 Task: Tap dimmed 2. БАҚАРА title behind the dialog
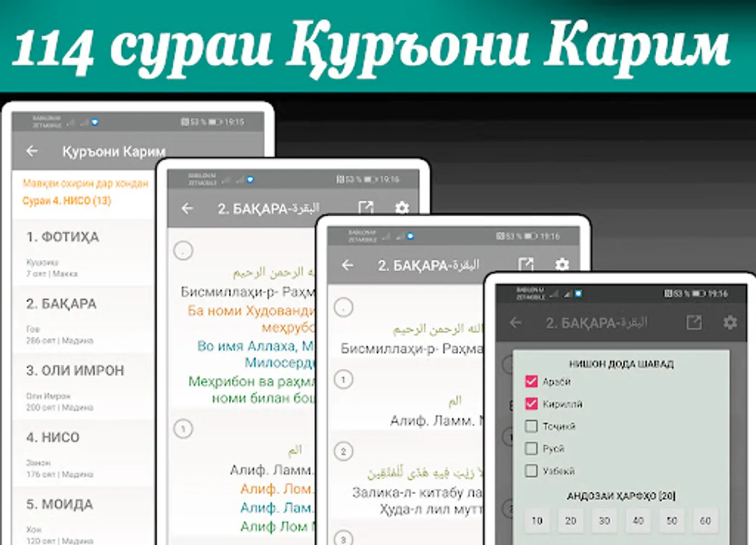tap(597, 322)
